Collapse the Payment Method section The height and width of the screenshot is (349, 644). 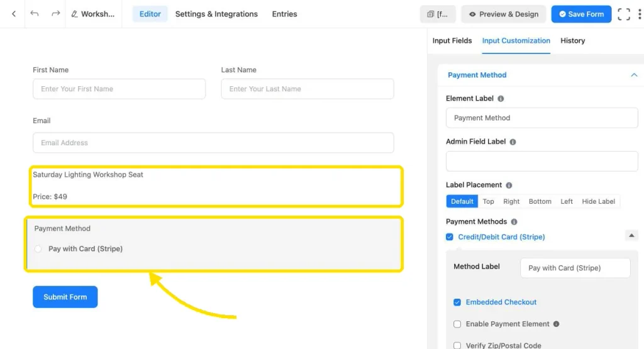634,75
